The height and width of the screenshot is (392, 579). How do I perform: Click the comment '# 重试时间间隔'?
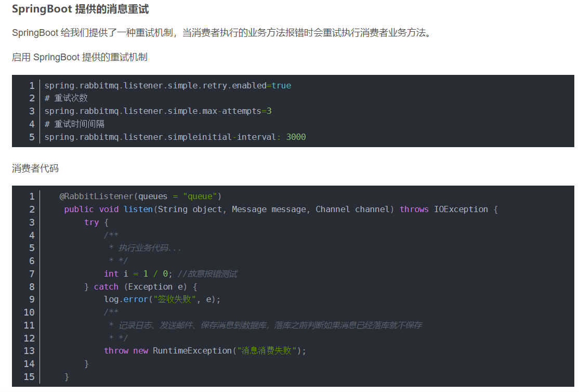(75, 124)
